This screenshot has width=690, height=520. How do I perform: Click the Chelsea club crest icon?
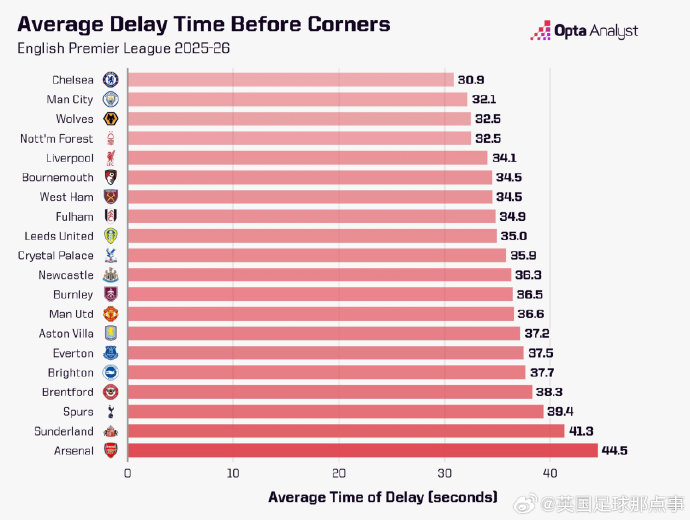coord(111,79)
